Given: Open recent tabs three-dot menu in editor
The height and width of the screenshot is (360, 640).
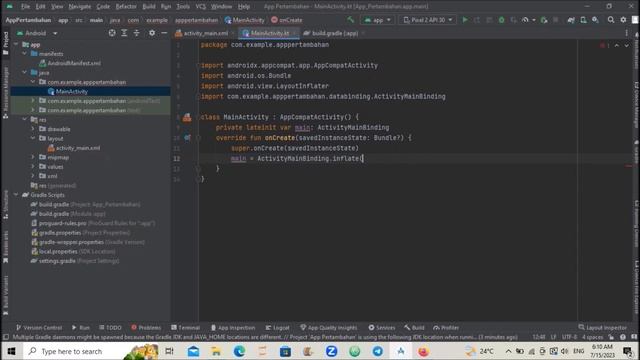Looking at the screenshot, I should [627, 33].
